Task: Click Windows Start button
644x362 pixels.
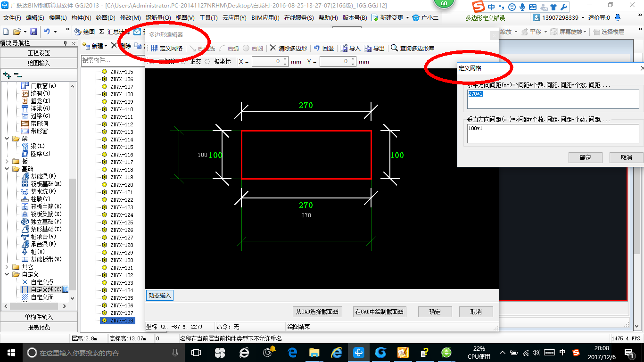Action: 11,352
